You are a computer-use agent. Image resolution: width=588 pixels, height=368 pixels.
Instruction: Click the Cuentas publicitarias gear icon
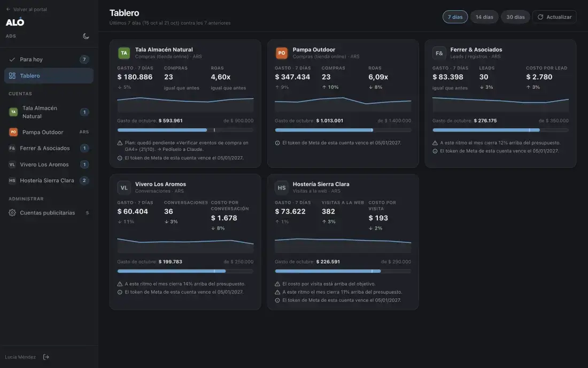[12, 213]
